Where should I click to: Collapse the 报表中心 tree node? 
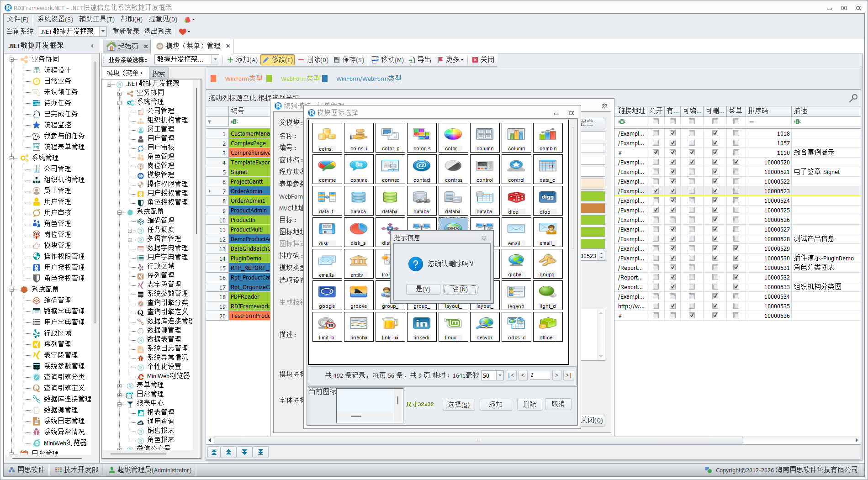[x=119, y=404]
